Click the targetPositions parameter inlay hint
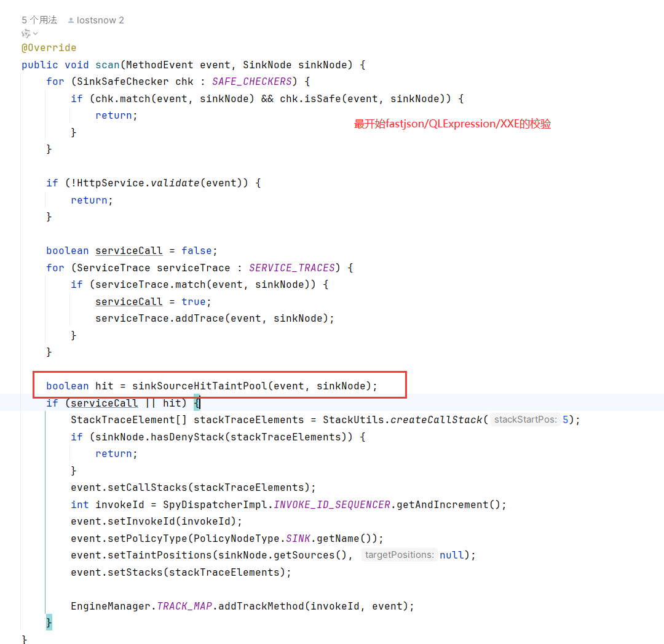This screenshot has height=644, width=664. coord(399,555)
